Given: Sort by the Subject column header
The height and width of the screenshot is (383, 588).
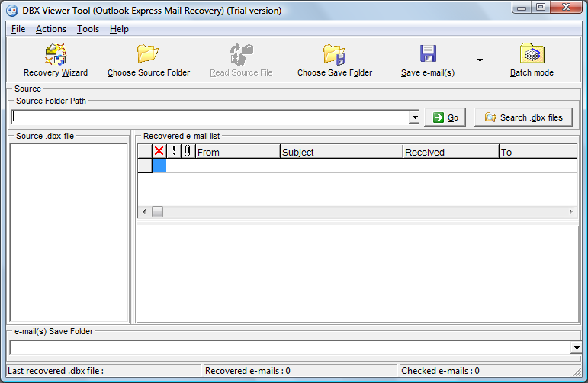Looking at the screenshot, I should point(341,152).
